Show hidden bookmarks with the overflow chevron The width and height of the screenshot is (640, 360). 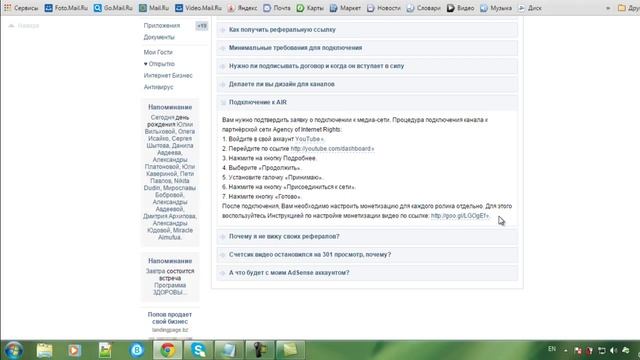tap(608, 8)
